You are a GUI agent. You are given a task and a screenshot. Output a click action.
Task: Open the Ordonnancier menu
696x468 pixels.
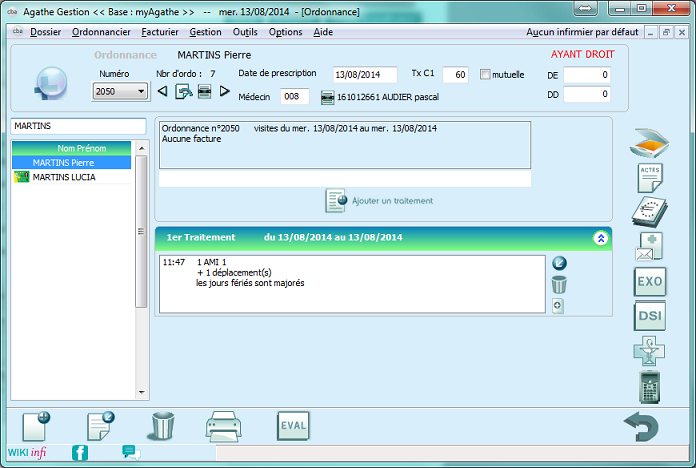(x=101, y=32)
